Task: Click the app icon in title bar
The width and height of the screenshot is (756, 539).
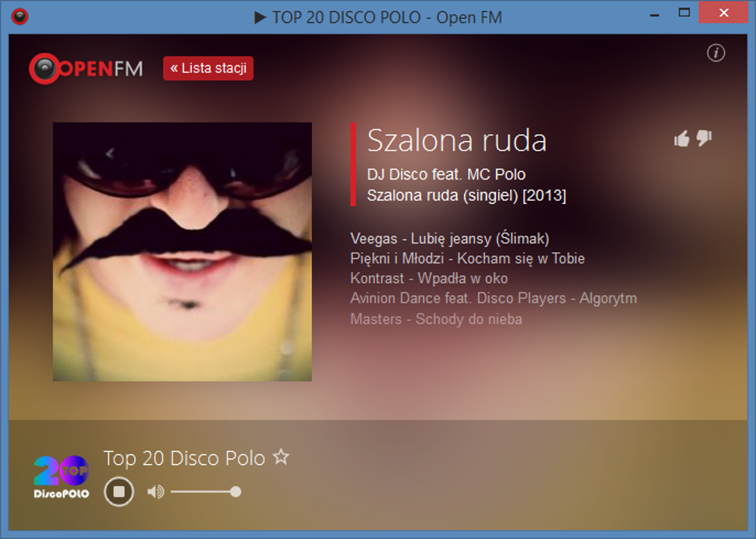Action: [20, 16]
